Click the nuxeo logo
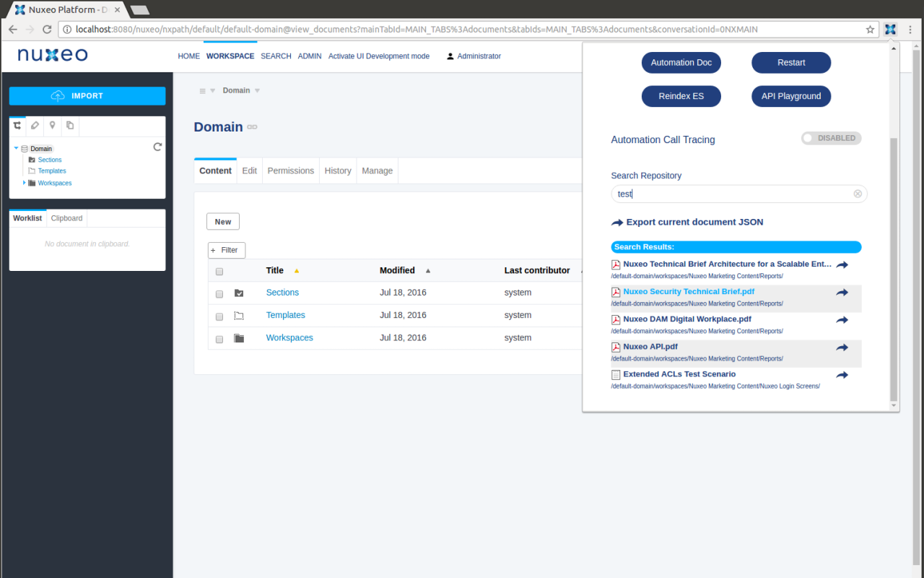Viewport: 924px width, 578px height. tap(53, 55)
